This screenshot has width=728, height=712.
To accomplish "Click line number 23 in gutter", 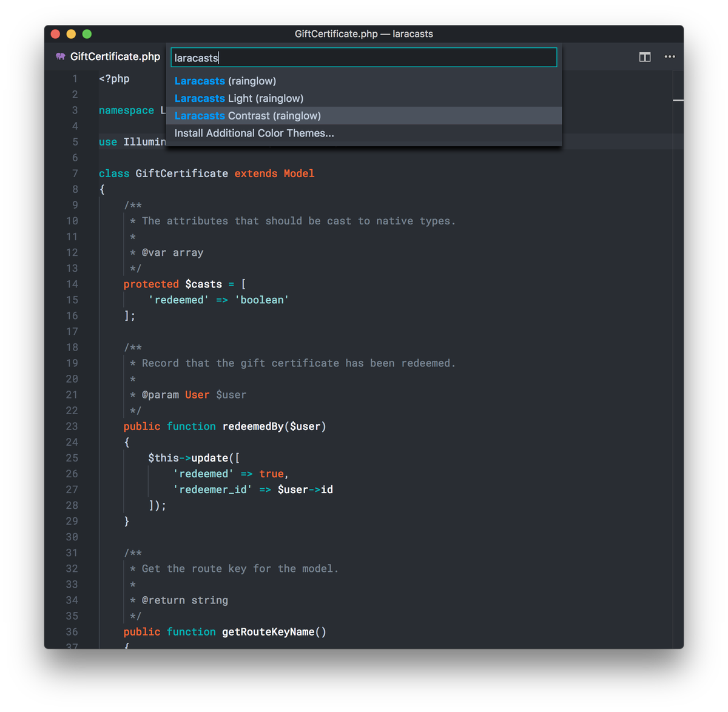I will pos(72,426).
